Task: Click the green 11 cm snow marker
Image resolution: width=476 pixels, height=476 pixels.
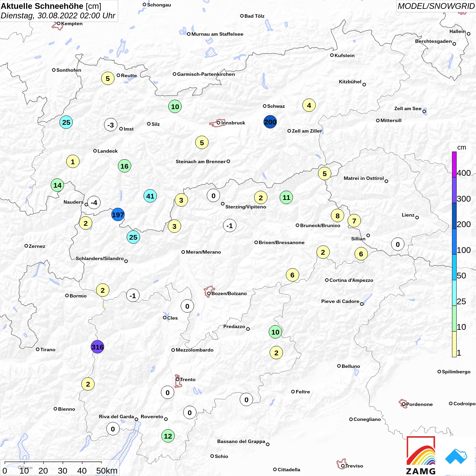Action: (287, 198)
